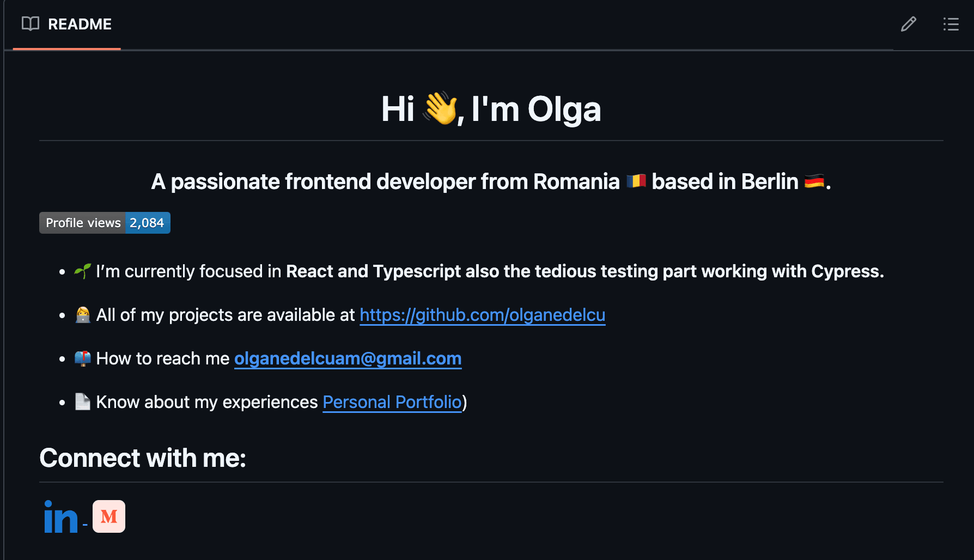The width and height of the screenshot is (974, 560).
Task: Click the waving hand emoji
Action: point(440,108)
